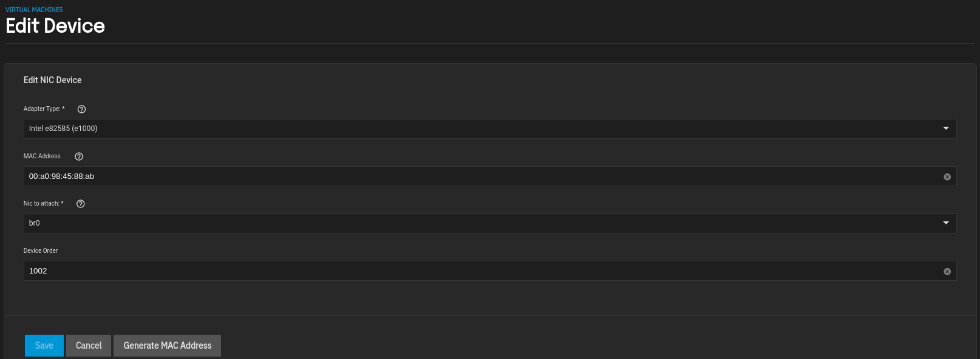
Task: Clear the MAC Address field with the X icon
Action: click(947, 177)
